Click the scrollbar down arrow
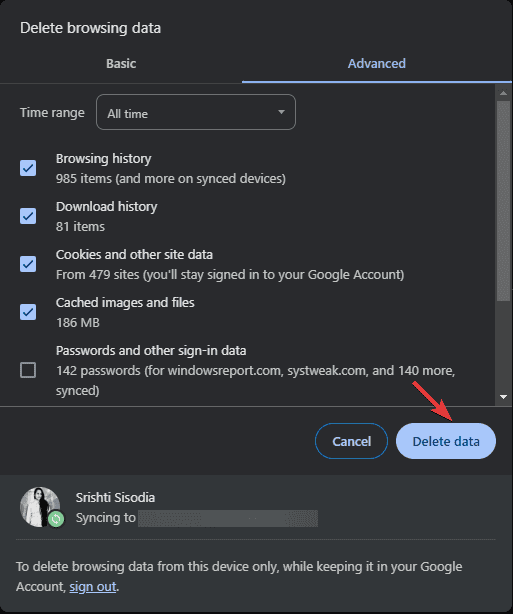 (503, 397)
